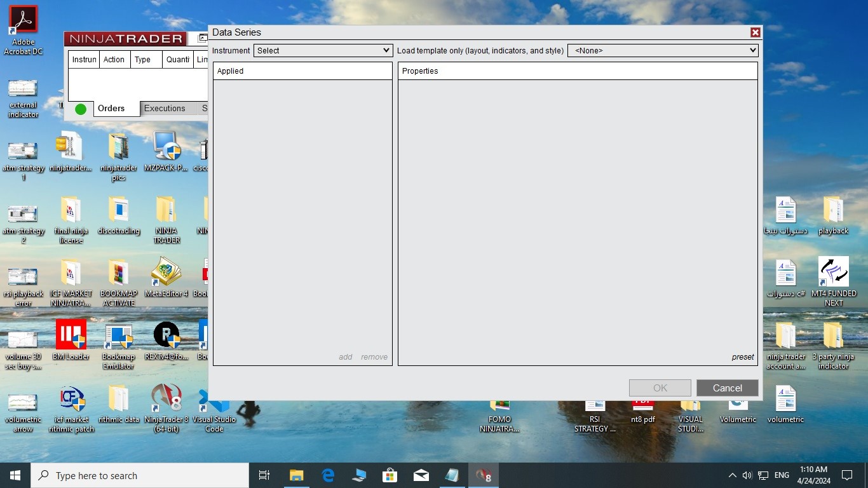This screenshot has height=488, width=868.
Task: Select the ninja trader account folder
Action: [x=786, y=346]
